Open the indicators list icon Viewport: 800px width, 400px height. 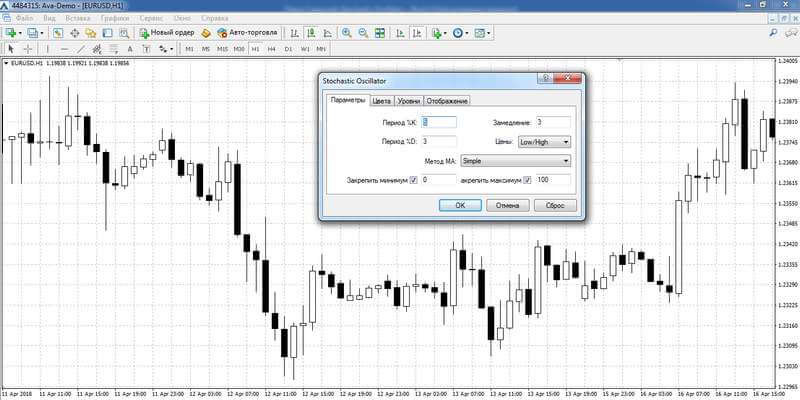pyautogui.click(x=436, y=33)
